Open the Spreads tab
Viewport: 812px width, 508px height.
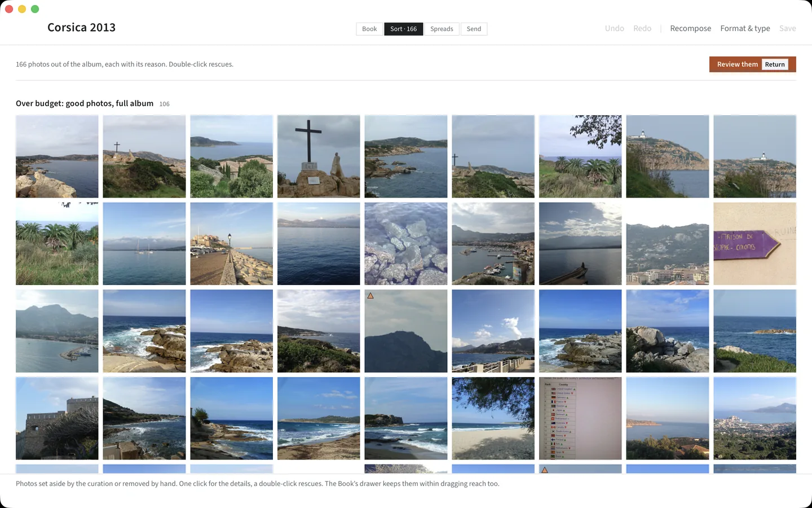tap(442, 29)
